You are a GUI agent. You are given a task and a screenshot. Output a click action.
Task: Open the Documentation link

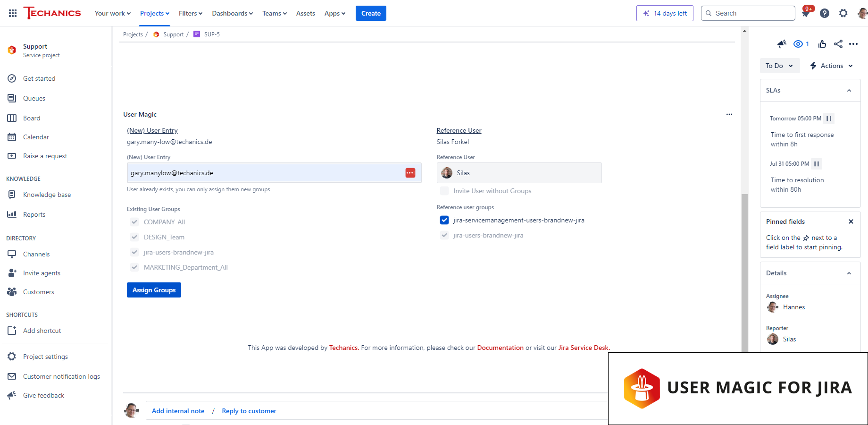(x=500, y=348)
